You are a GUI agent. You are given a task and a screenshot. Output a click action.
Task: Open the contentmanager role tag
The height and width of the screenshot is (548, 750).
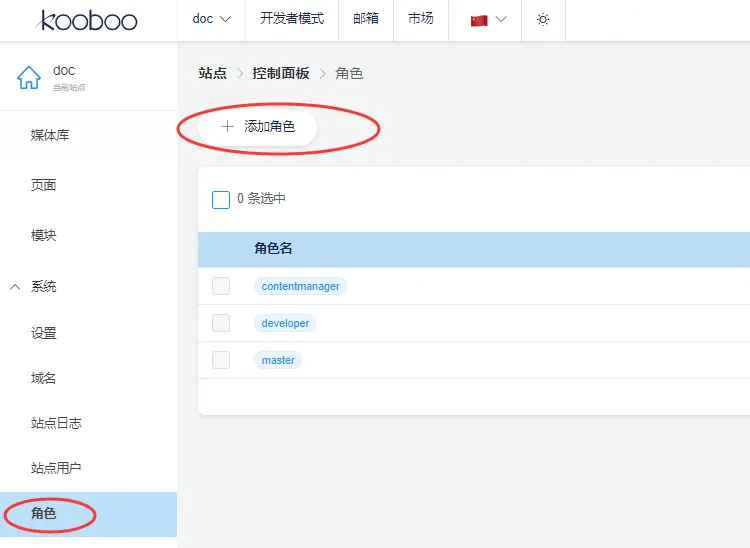click(x=300, y=286)
